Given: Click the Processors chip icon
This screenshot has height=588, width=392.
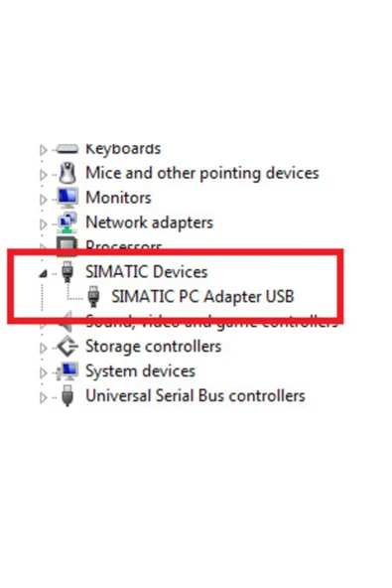Looking at the screenshot, I should [x=66, y=243].
